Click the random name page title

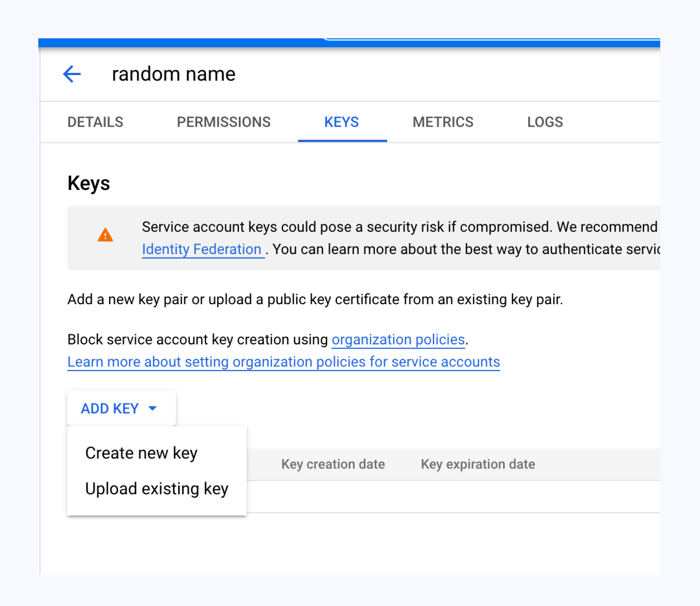[x=173, y=74]
